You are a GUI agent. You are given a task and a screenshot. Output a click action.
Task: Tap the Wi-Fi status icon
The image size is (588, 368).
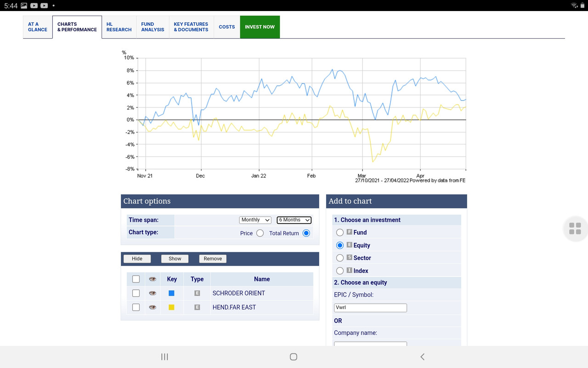575,6
